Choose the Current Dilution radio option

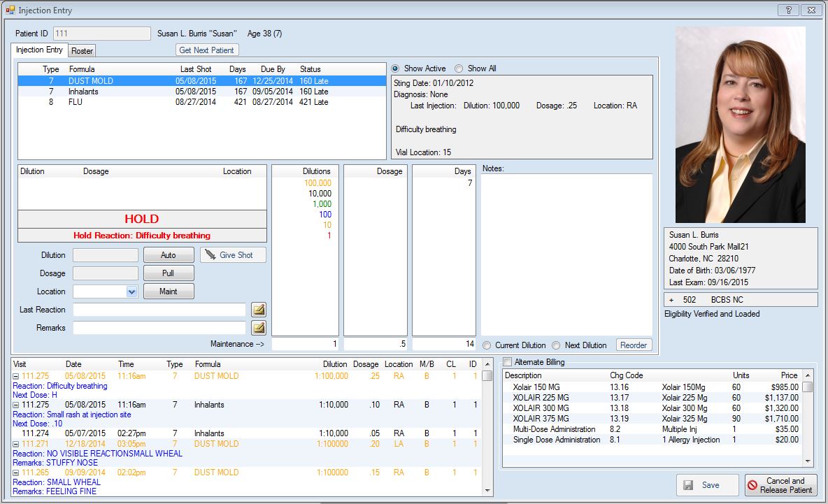click(487, 345)
